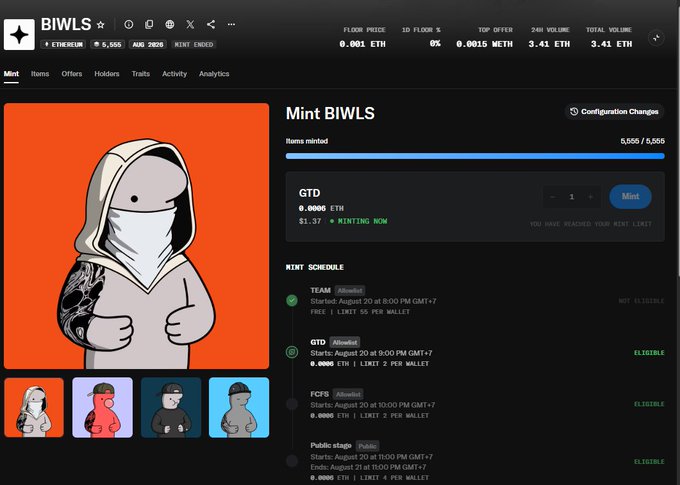The width and height of the screenshot is (680, 485).
Task: Click the ELIGIBLE label for GTD stage
Action: pyautogui.click(x=649, y=353)
